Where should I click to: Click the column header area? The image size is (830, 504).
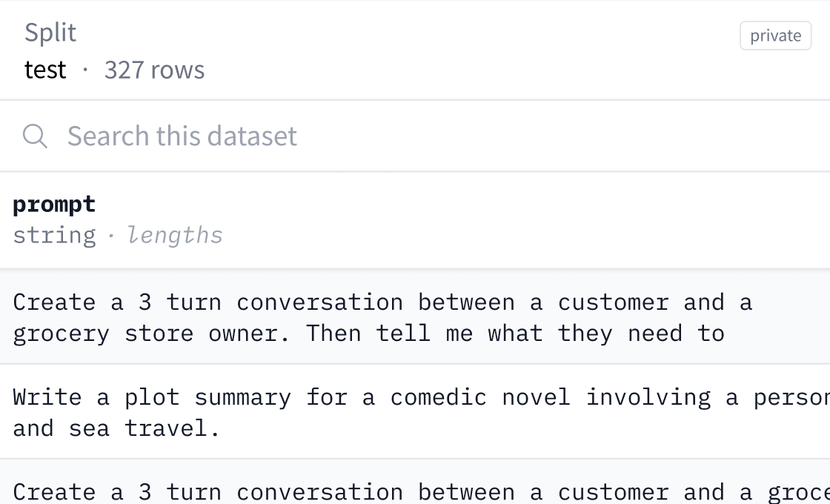pyautogui.click(x=222, y=219)
